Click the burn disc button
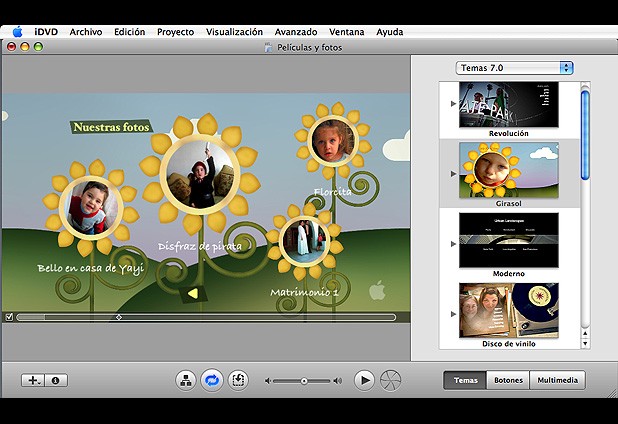Viewport: 618px width, 424px height. coord(390,380)
